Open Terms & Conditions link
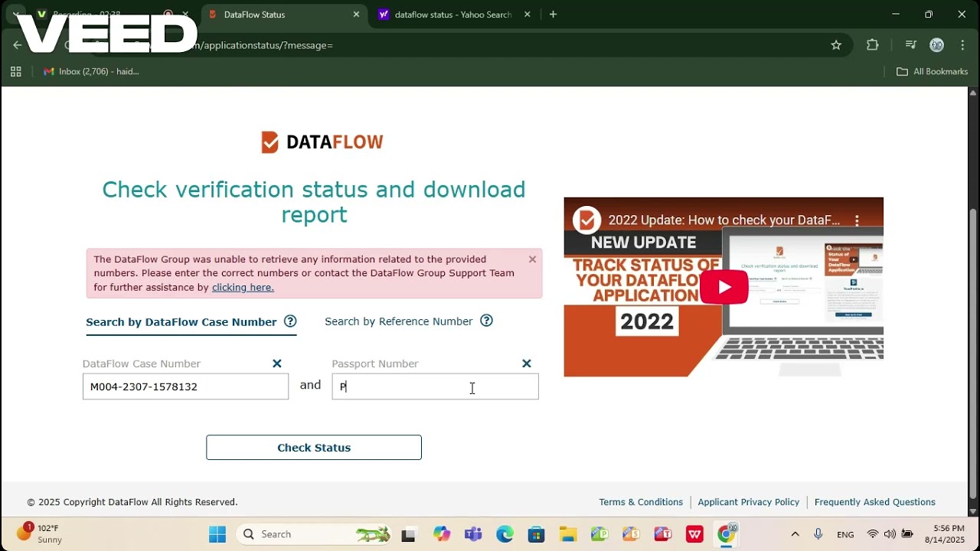This screenshot has height=551, width=980. pos(641,502)
